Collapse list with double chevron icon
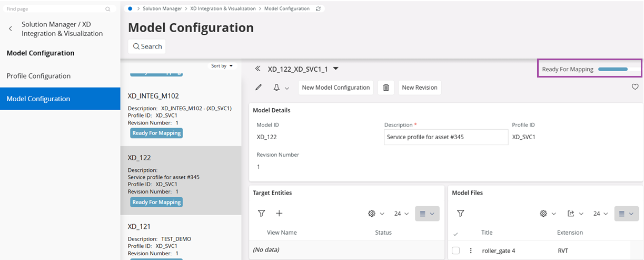 click(x=257, y=69)
